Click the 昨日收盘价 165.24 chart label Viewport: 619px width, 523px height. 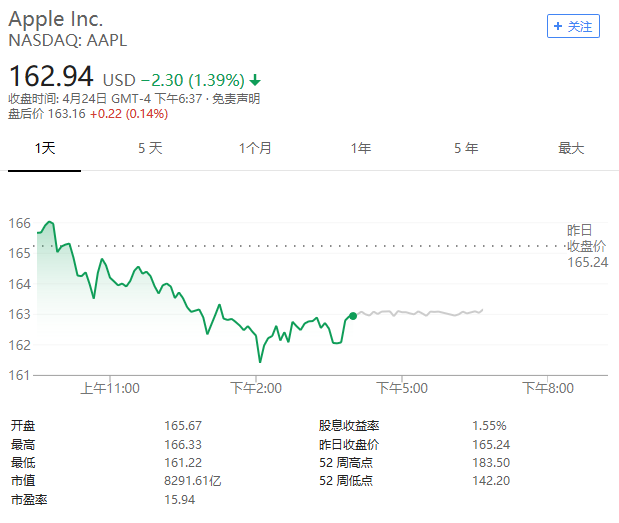click(587, 246)
